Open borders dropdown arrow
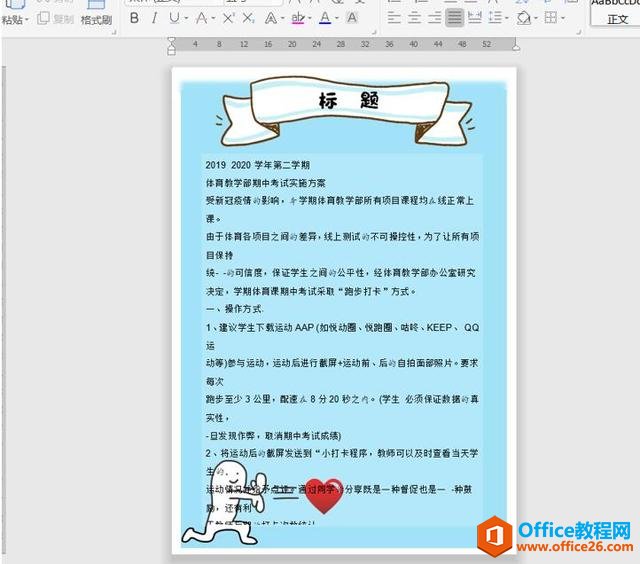 (563, 18)
